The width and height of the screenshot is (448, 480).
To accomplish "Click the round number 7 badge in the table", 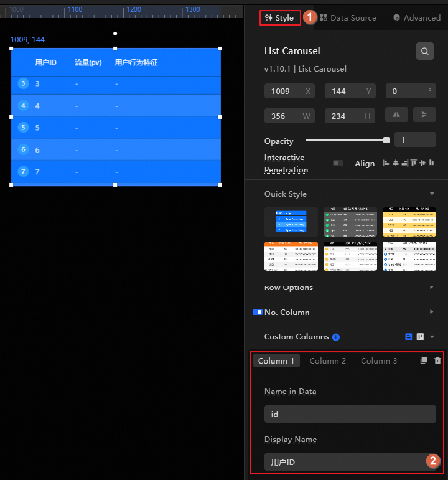I will (23, 171).
